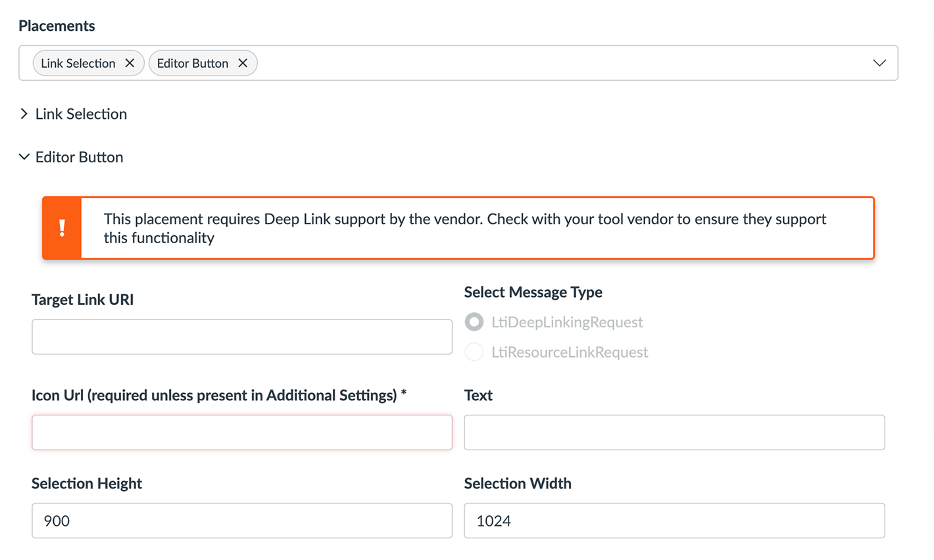The height and width of the screenshot is (560, 934).
Task: Select LtiResourceLinkRequest message type
Action: (474, 352)
